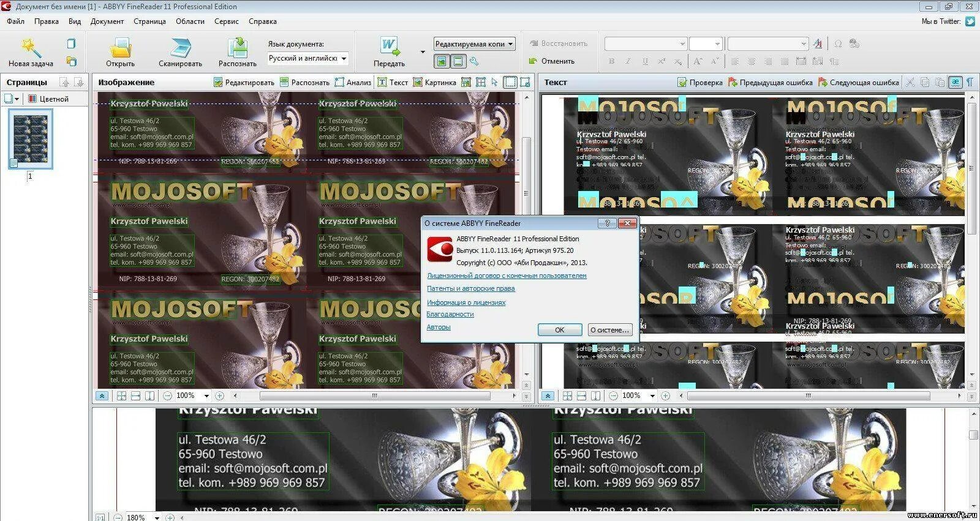
Task: Select the arrow pointer selection tool
Action: [x=495, y=82]
